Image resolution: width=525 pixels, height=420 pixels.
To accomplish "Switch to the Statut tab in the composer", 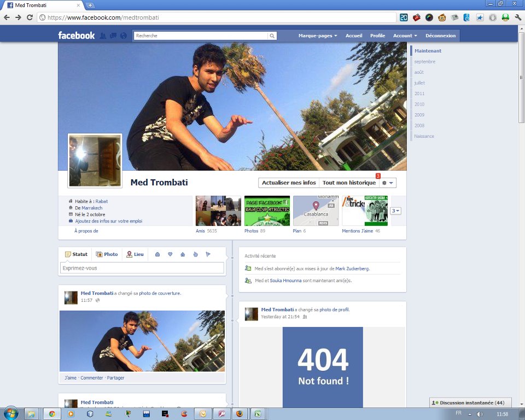I will click(x=76, y=254).
